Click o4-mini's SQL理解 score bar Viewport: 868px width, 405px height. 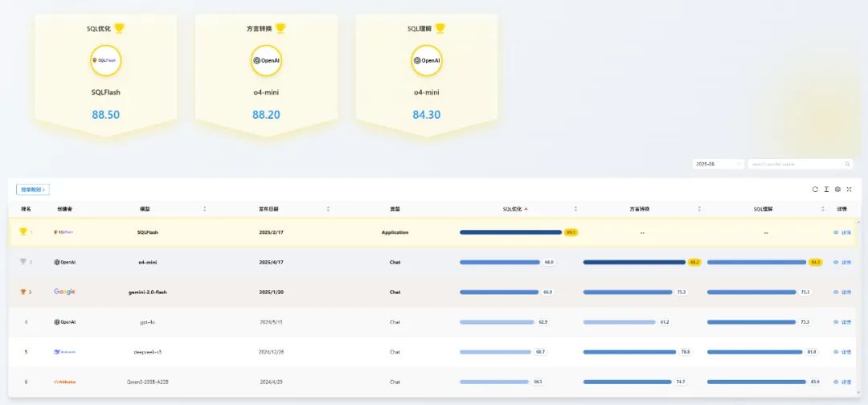757,262
